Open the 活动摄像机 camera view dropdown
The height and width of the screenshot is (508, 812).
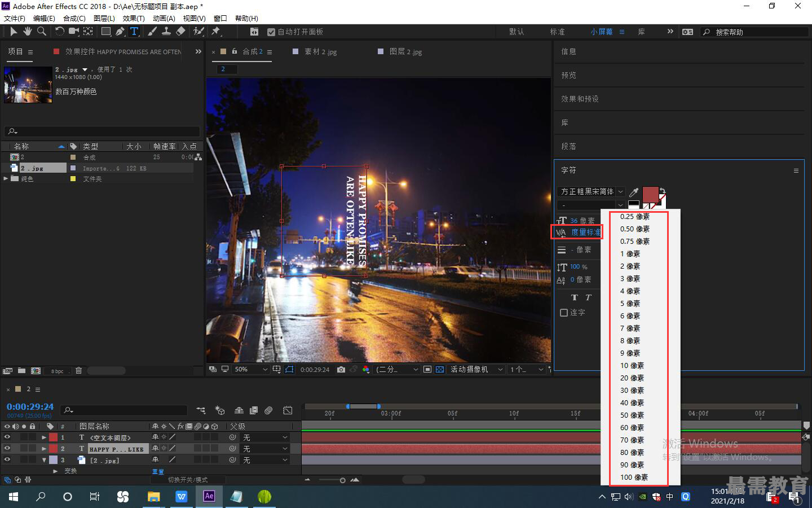476,369
